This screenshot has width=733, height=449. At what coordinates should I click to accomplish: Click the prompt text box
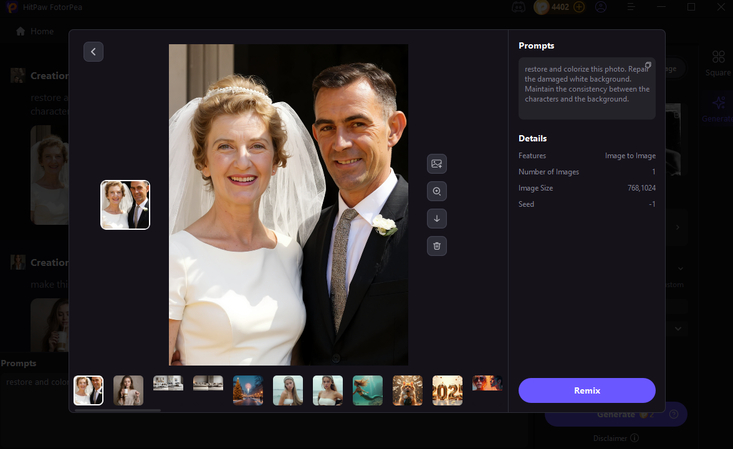click(x=587, y=88)
